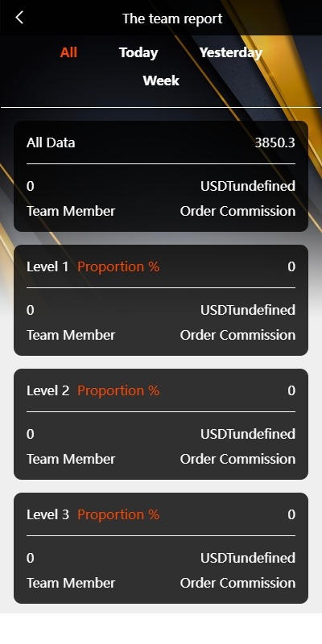This screenshot has height=644, width=322.
Task: Click Level 1 Order Commission label
Action: tap(237, 335)
